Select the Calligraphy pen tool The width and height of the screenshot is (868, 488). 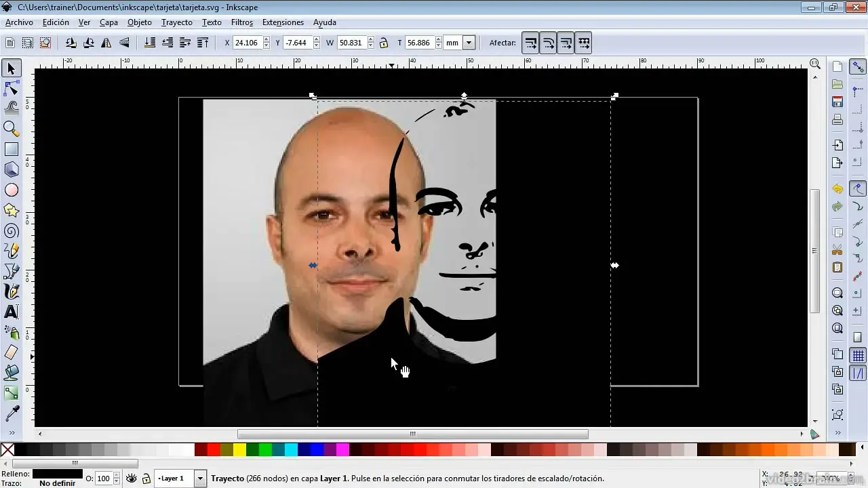pos(12,291)
